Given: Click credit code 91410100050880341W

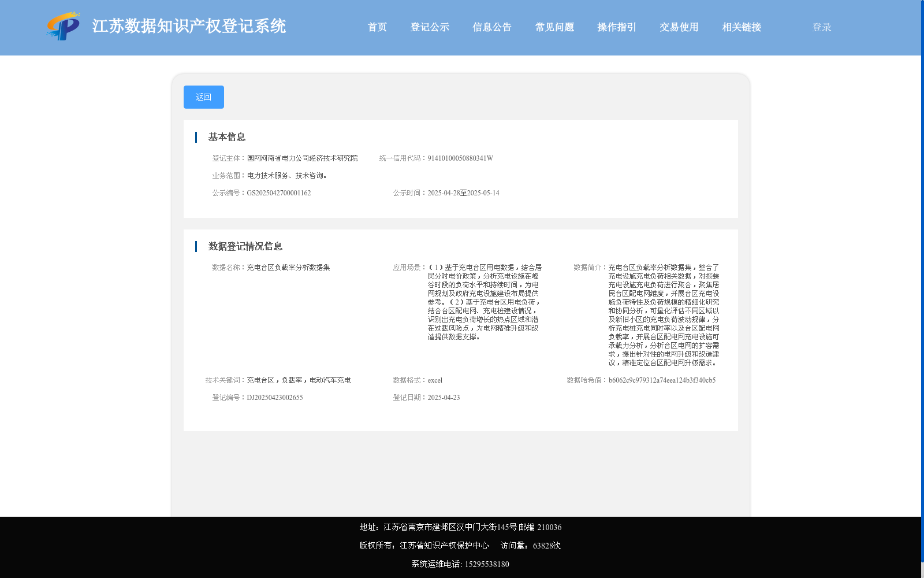Looking at the screenshot, I should coord(460,158).
